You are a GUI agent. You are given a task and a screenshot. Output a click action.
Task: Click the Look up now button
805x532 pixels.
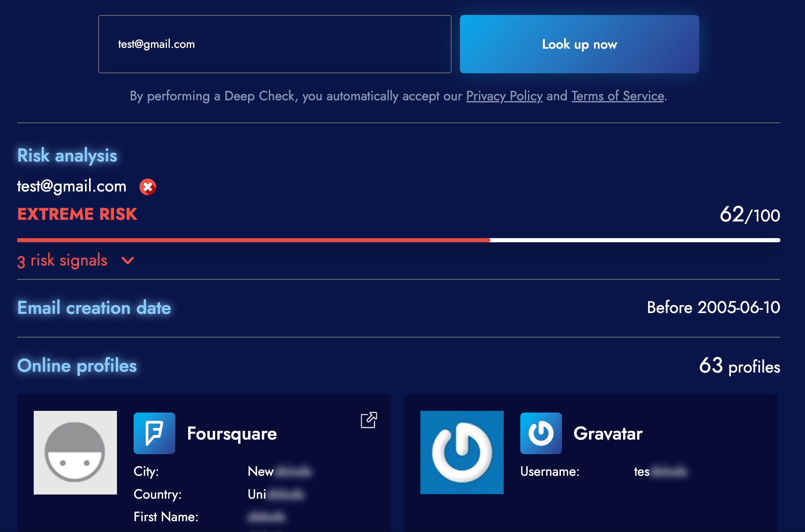[x=579, y=44]
